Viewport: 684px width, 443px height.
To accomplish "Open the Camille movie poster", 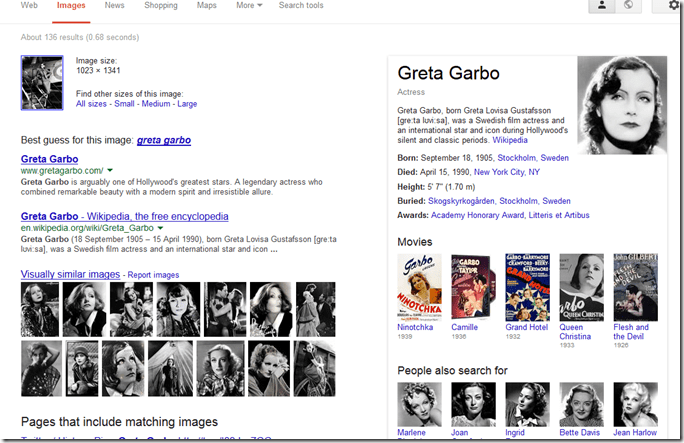I will coord(472,286).
